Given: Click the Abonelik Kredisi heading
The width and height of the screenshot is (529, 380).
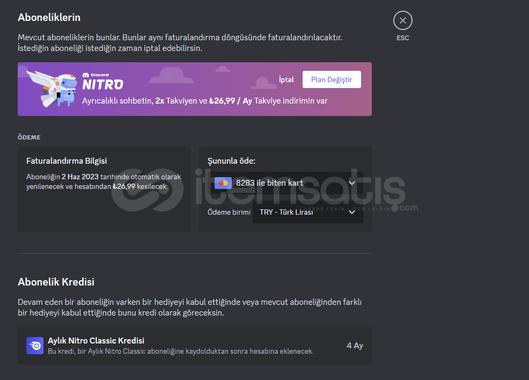Looking at the screenshot, I should coord(56,282).
